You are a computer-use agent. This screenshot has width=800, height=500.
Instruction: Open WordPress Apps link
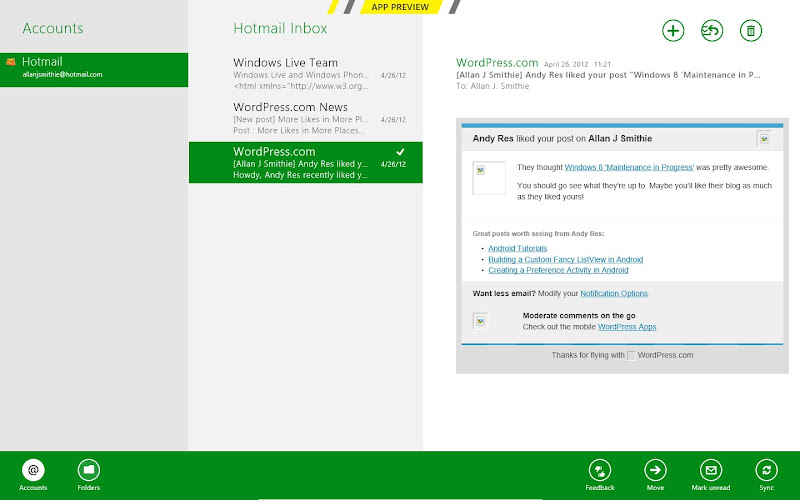point(627,327)
